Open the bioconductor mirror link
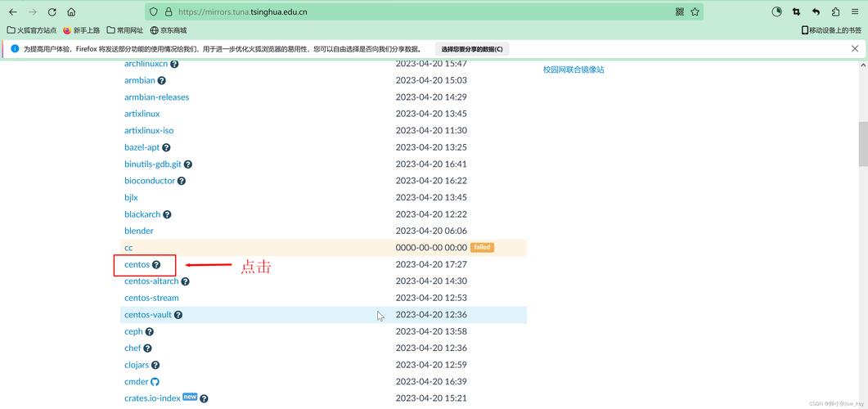The height and width of the screenshot is (409, 868). 150,181
